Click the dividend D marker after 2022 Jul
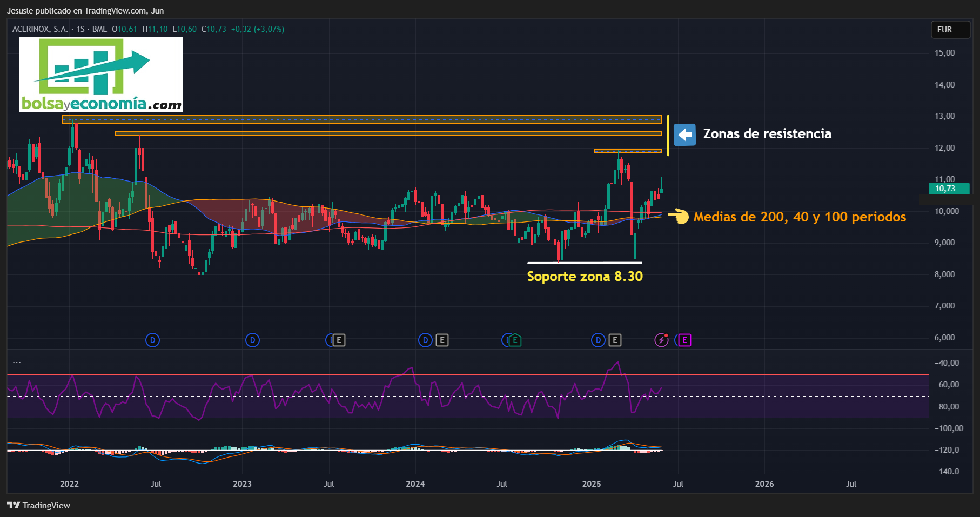This screenshot has height=517, width=980. click(x=153, y=340)
